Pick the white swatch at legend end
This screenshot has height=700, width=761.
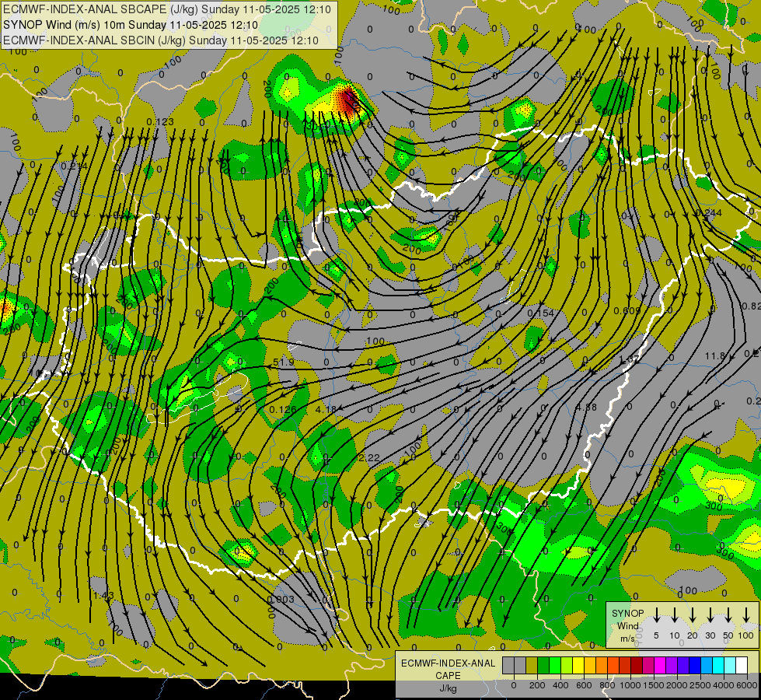tap(742, 665)
